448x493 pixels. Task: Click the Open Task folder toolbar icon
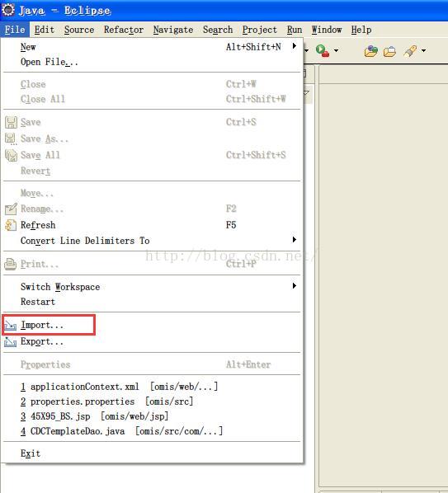pyautogui.click(x=389, y=51)
